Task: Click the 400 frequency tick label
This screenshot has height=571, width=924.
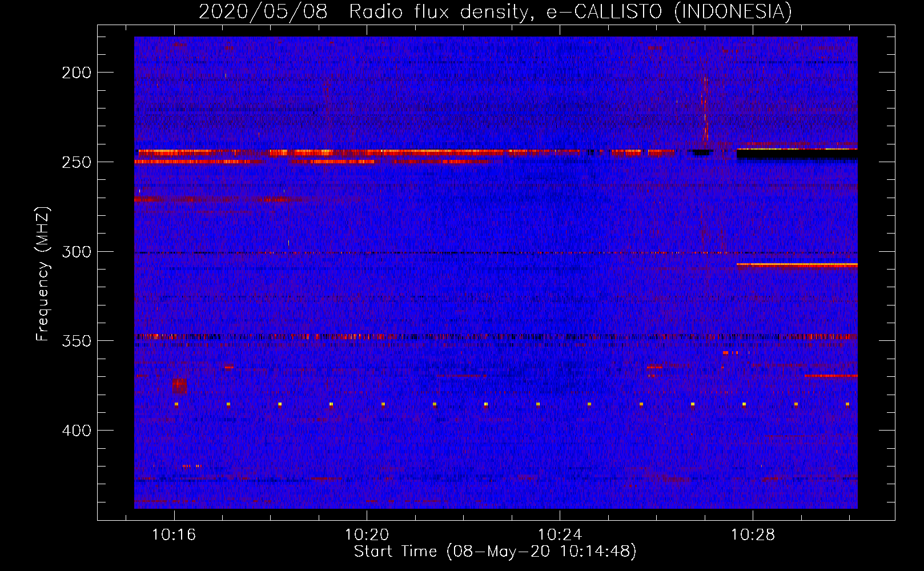Action: pyautogui.click(x=77, y=431)
